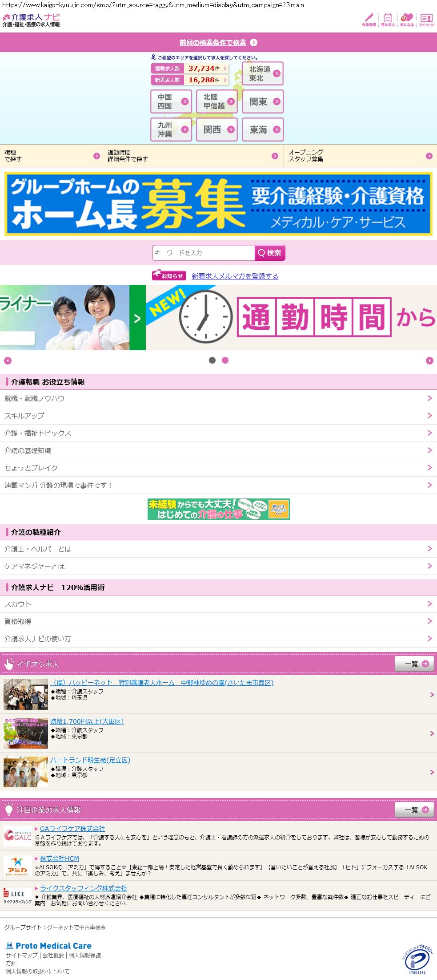Screen dimensions: 437x980
Task: Click the お知らせ megaphone badge
Action: point(169,275)
